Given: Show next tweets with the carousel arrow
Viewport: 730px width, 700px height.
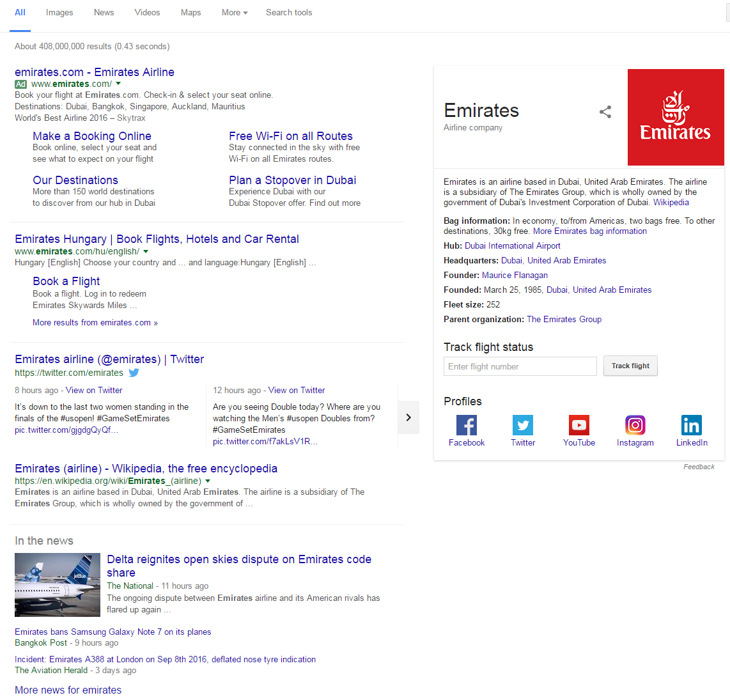Looking at the screenshot, I should pyautogui.click(x=408, y=417).
